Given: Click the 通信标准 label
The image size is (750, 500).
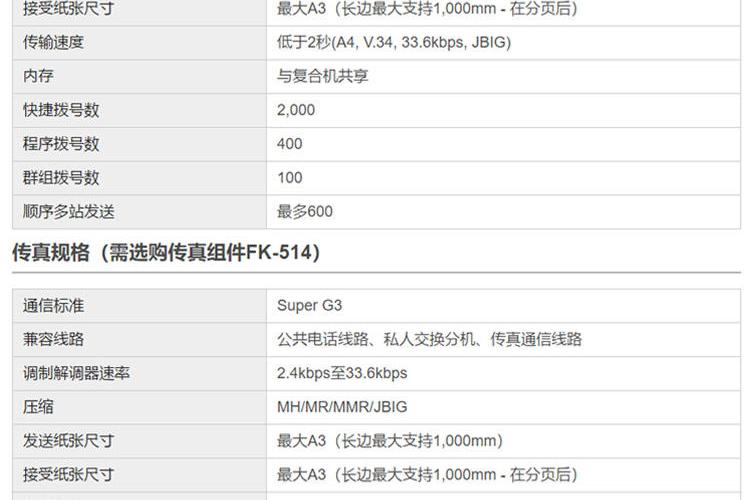Looking at the screenshot, I should (53, 306).
